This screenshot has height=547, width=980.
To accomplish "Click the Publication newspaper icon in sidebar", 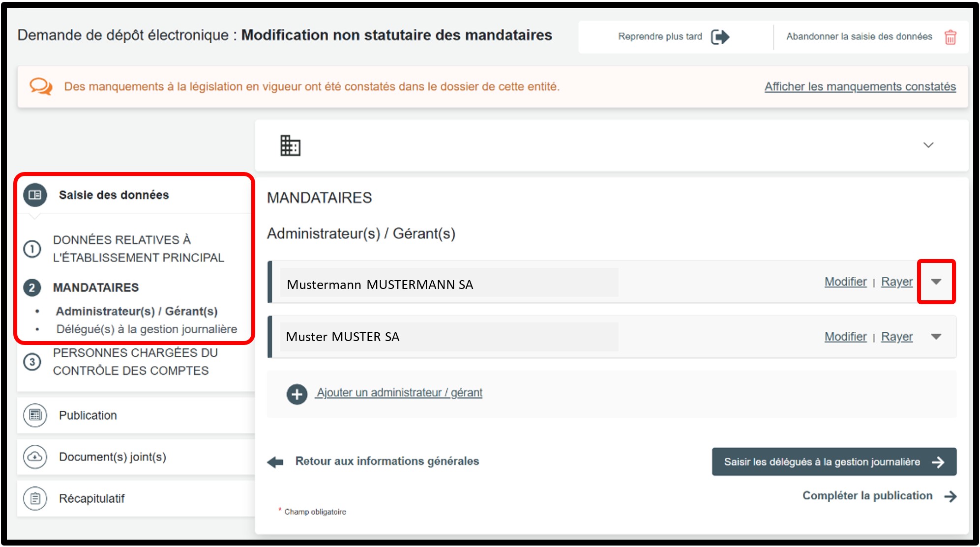I will [x=35, y=415].
